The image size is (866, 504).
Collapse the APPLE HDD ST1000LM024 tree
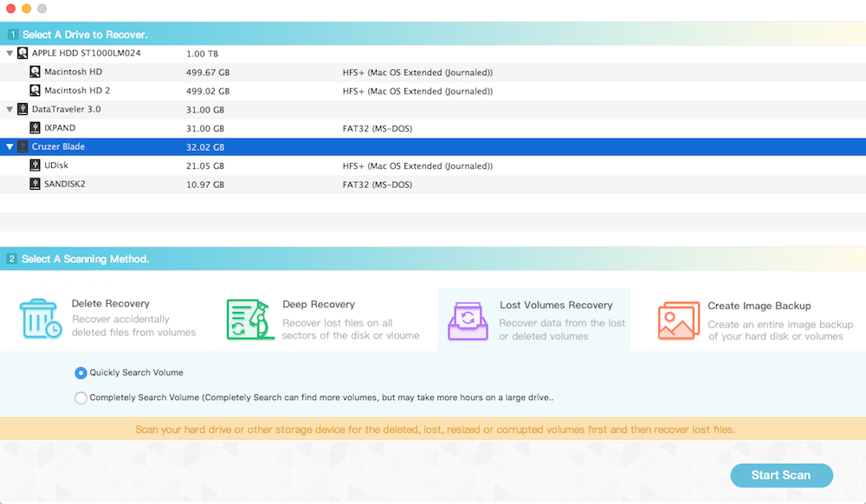pos(10,54)
